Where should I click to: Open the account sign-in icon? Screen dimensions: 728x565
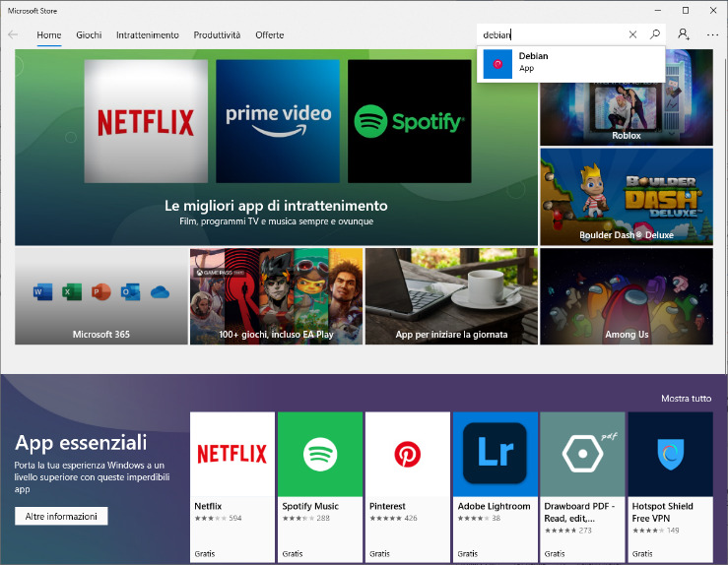[x=684, y=34]
